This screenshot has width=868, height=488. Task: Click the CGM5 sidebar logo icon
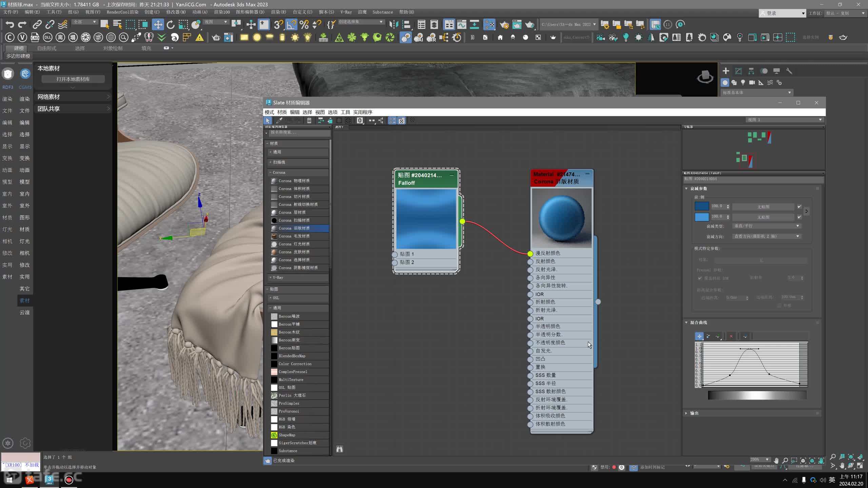25,74
